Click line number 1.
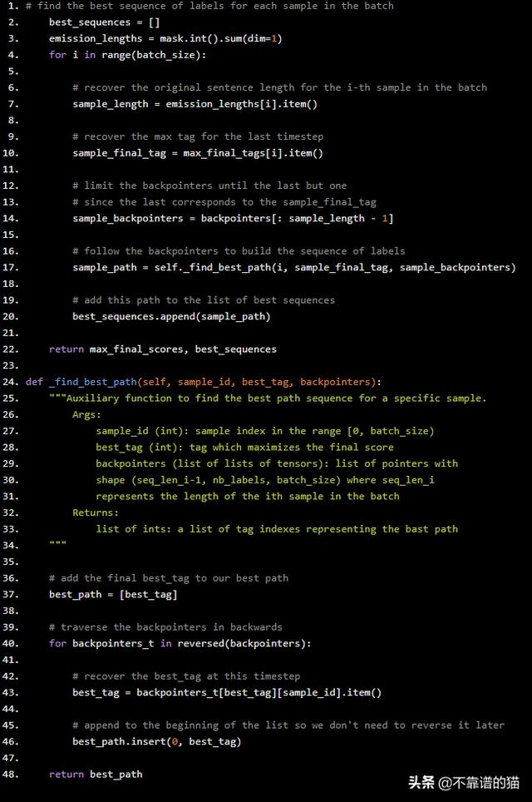The height and width of the screenshot is (802, 532). pos(13,6)
